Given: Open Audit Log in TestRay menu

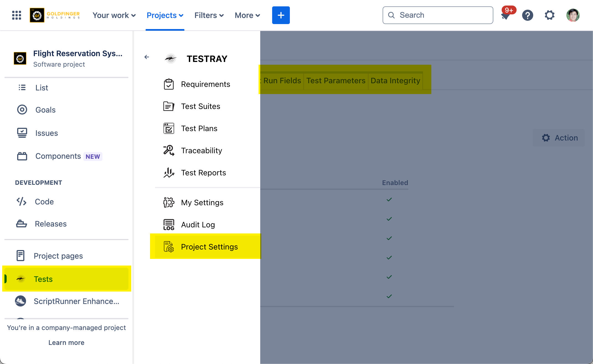Looking at the screenshot, I should pos(198,225).
